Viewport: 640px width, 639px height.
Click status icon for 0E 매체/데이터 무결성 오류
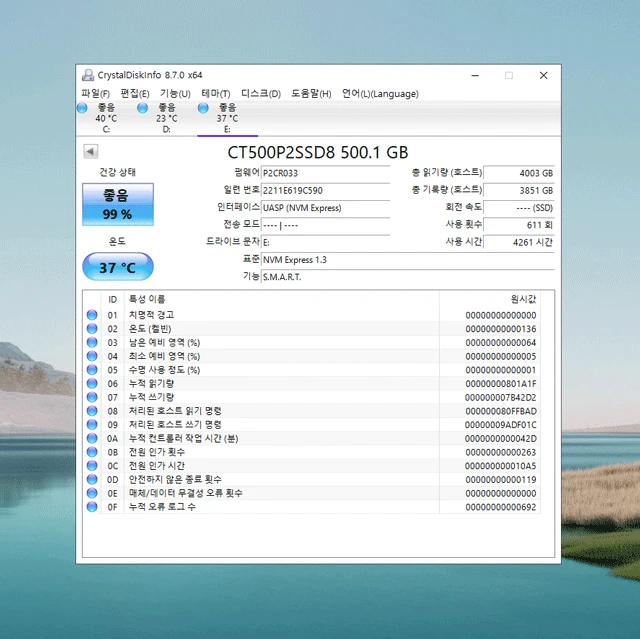coord(92,493)
